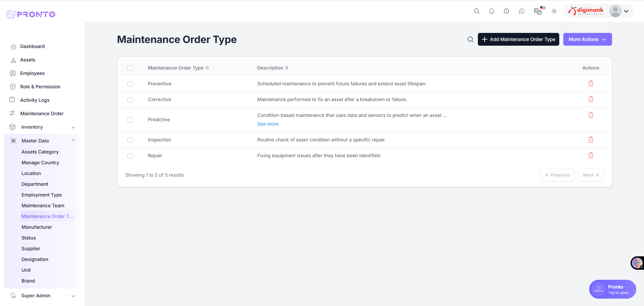
Task: Select the Dashboard icon in the sidebar
Action: [13, 46]
